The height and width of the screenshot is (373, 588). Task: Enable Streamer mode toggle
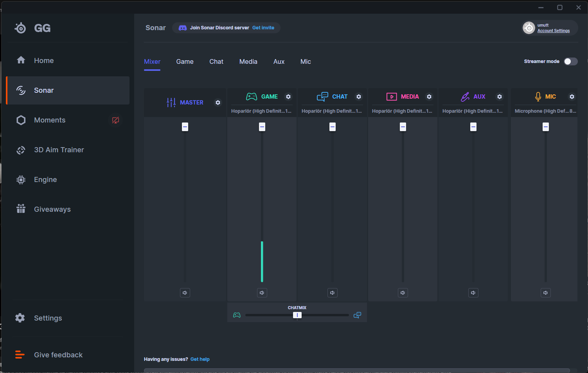(571, 61)
